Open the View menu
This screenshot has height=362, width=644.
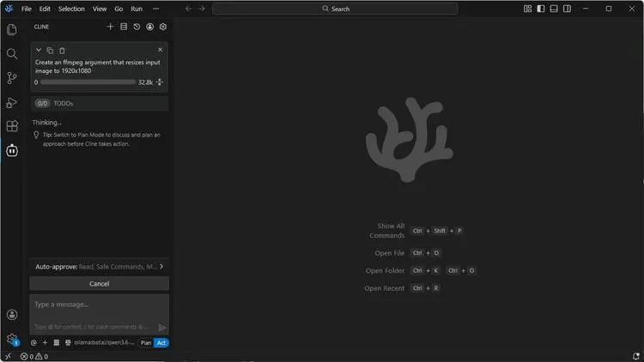coord(100,9)
